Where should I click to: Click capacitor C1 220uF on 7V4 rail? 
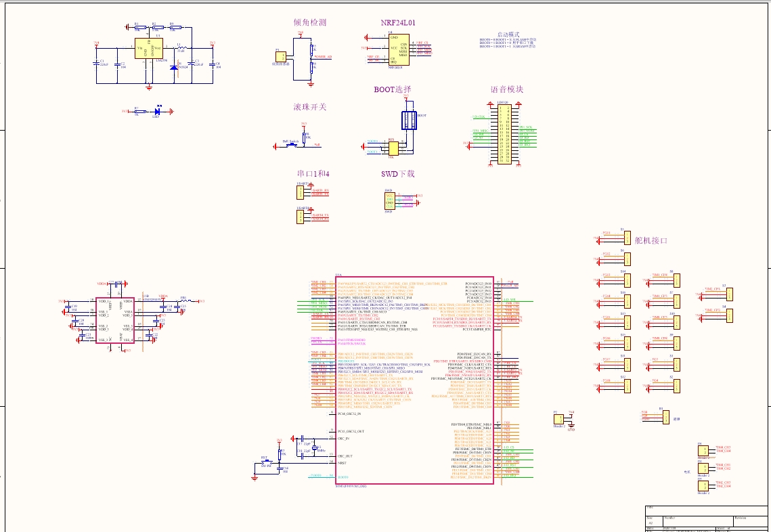[96, 63]
